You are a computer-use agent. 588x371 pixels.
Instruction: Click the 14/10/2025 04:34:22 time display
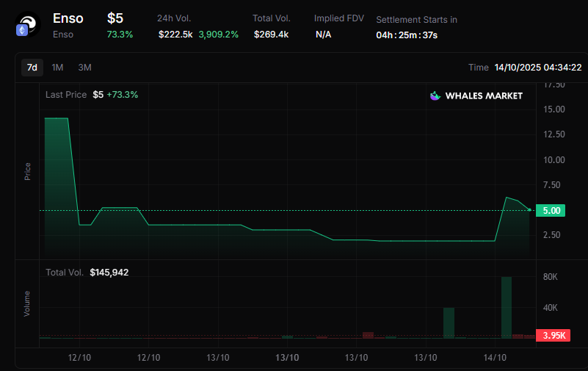pos(537,68)
